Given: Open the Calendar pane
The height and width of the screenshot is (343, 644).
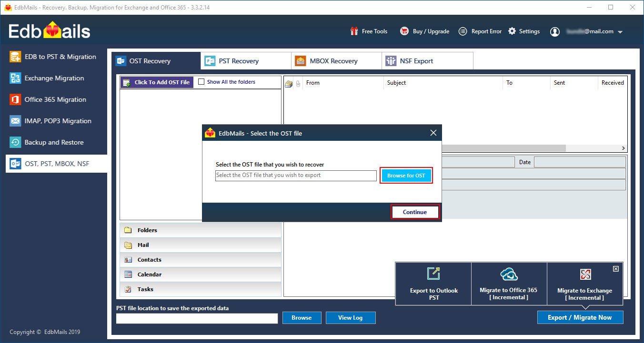Looking at the screenshot, I should [x=201, y=274].
